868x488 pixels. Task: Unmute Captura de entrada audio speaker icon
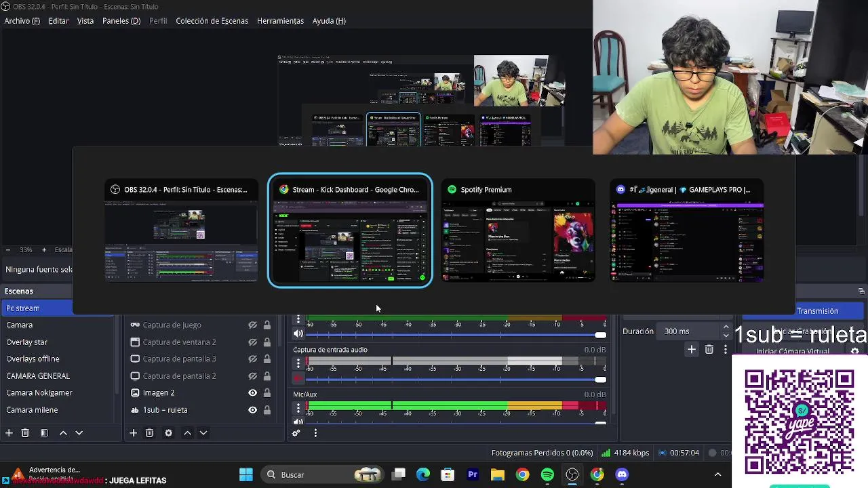tap(298, 378)
